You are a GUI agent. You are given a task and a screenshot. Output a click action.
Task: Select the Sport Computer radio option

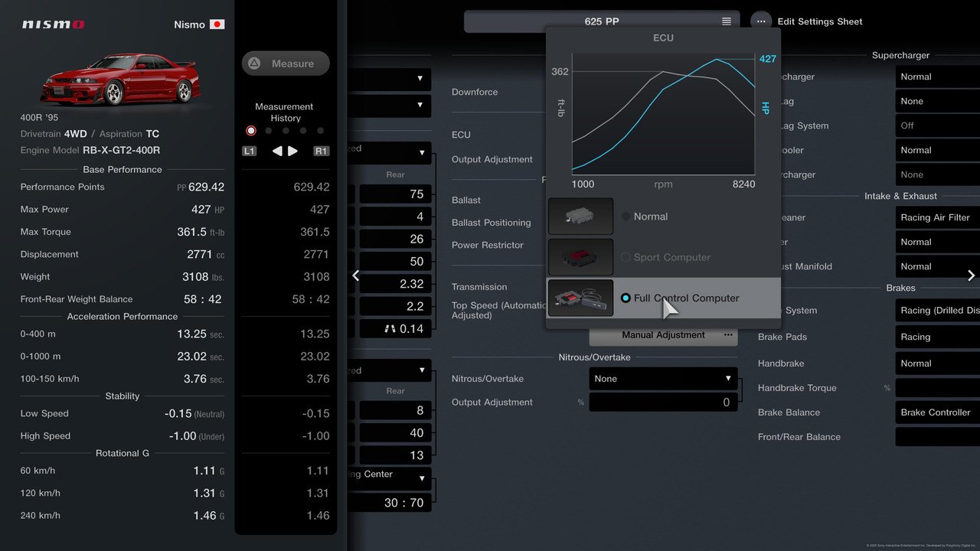[626, 257]
